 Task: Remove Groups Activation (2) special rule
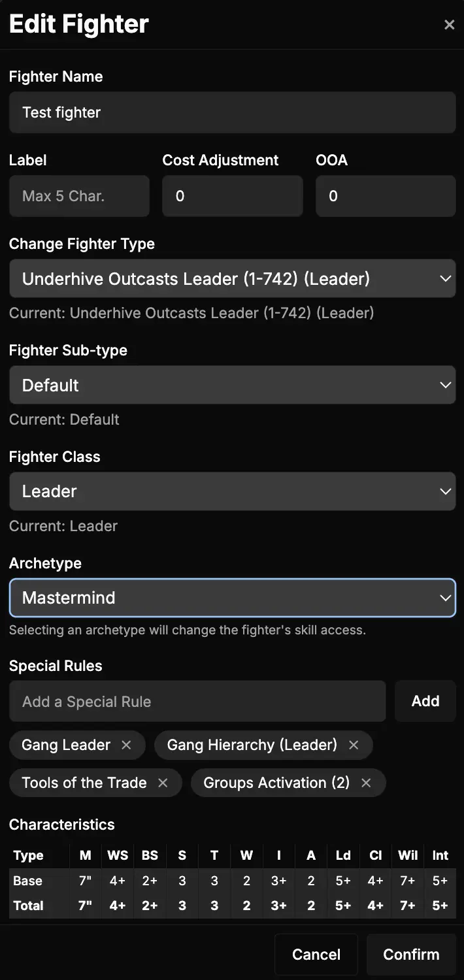(366, 783)
